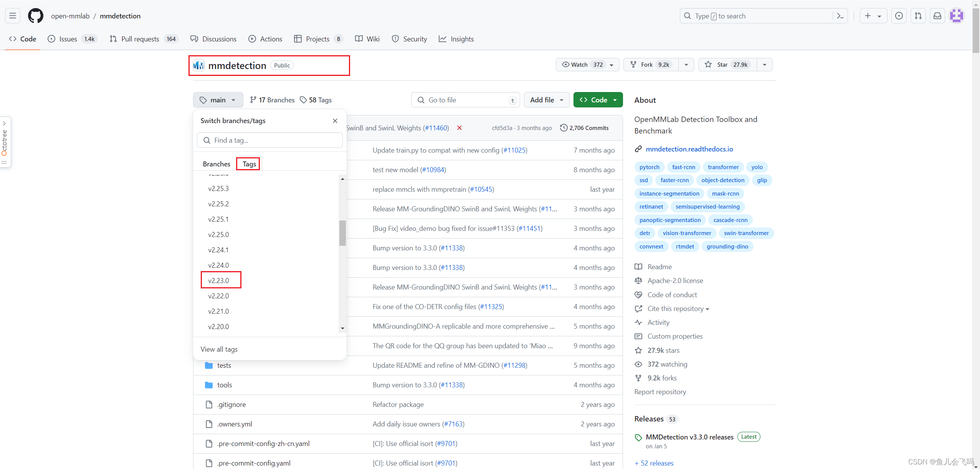Open the command palette icon
This screenshot has height=469, width=980.
tap(840, 16)
